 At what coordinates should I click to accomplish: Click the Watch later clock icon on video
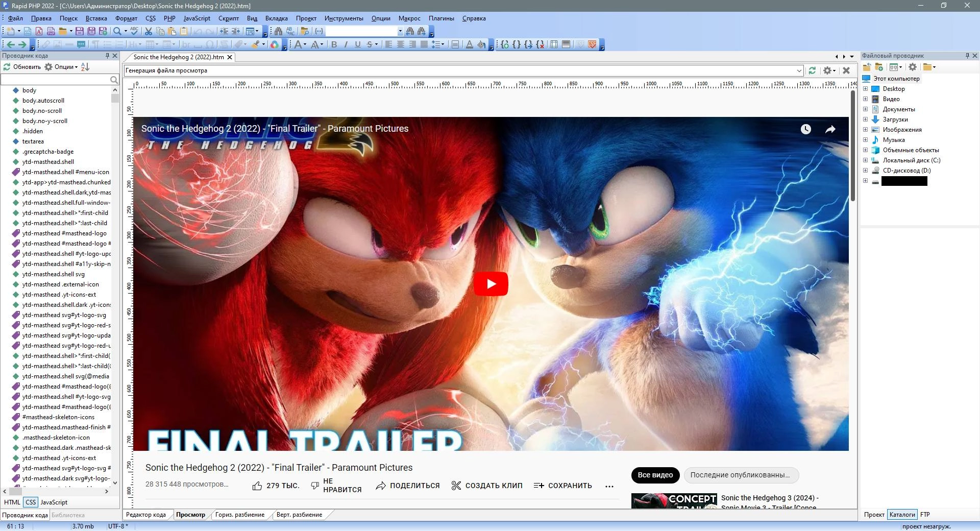click(806, 129)
